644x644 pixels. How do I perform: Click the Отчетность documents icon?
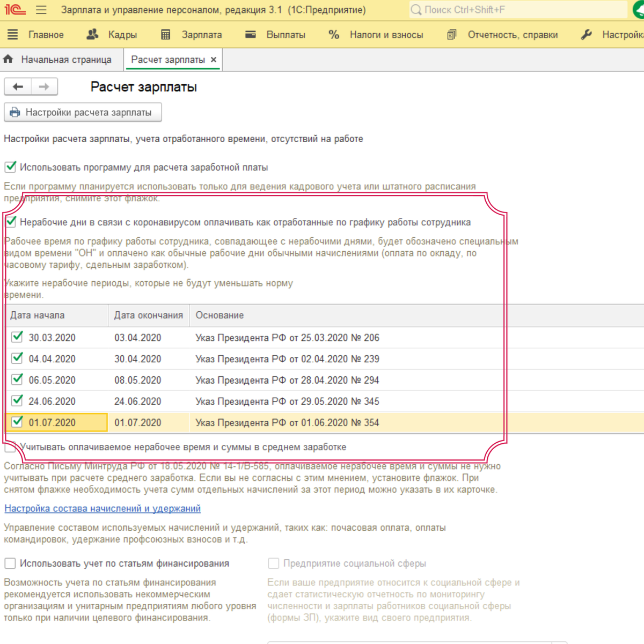(452, 34)
